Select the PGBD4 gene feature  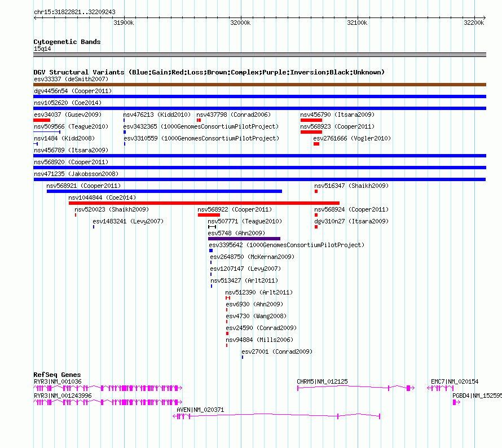(456, 402)
